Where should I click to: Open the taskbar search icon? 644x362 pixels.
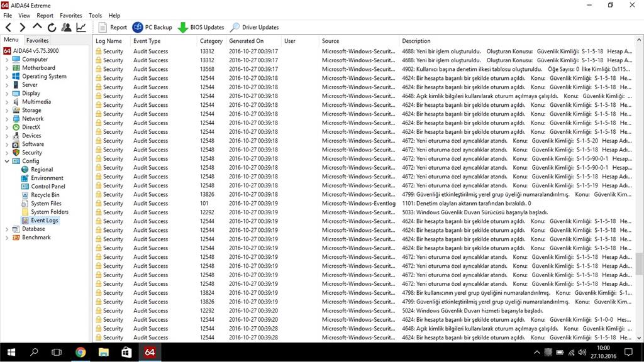34,352
